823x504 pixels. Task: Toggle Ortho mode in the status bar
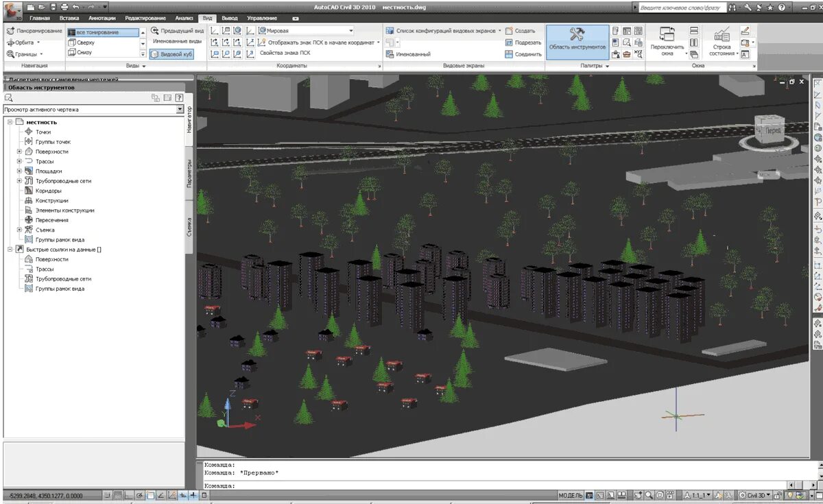point(129,495)
